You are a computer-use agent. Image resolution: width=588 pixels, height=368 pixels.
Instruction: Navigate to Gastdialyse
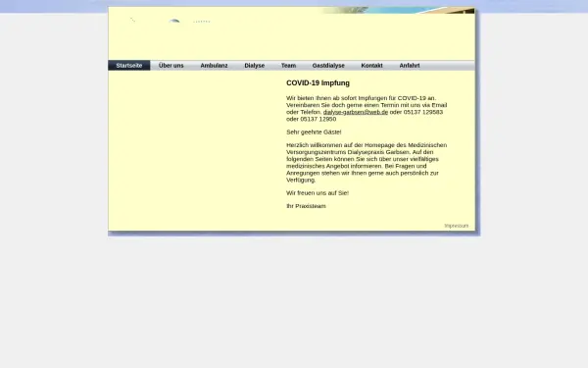pos(328,66)
